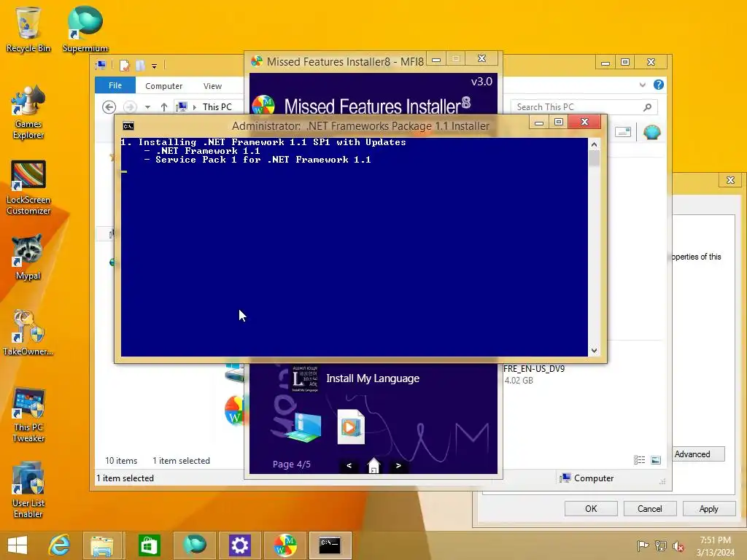Open Games Explorer desktop shortcut
Image resolution: width=747 pixels, height=560 pixels.
(28, 113)
